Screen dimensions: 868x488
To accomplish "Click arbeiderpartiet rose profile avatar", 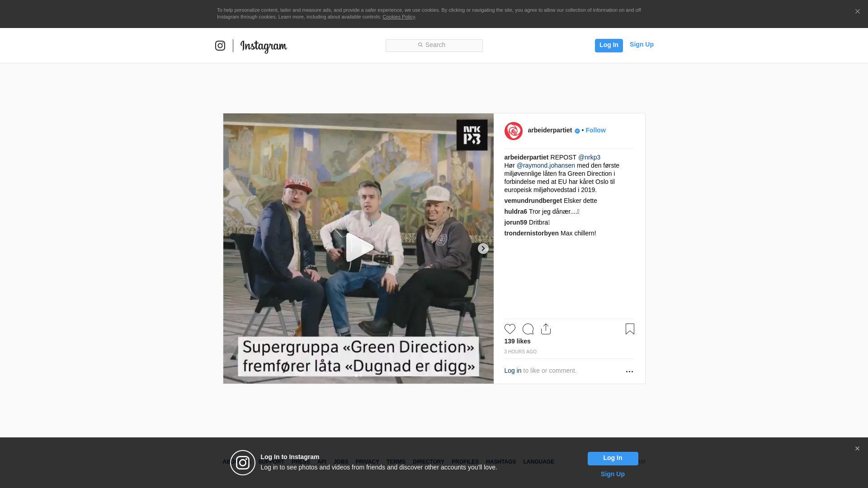I will click(x=514, y=131).
